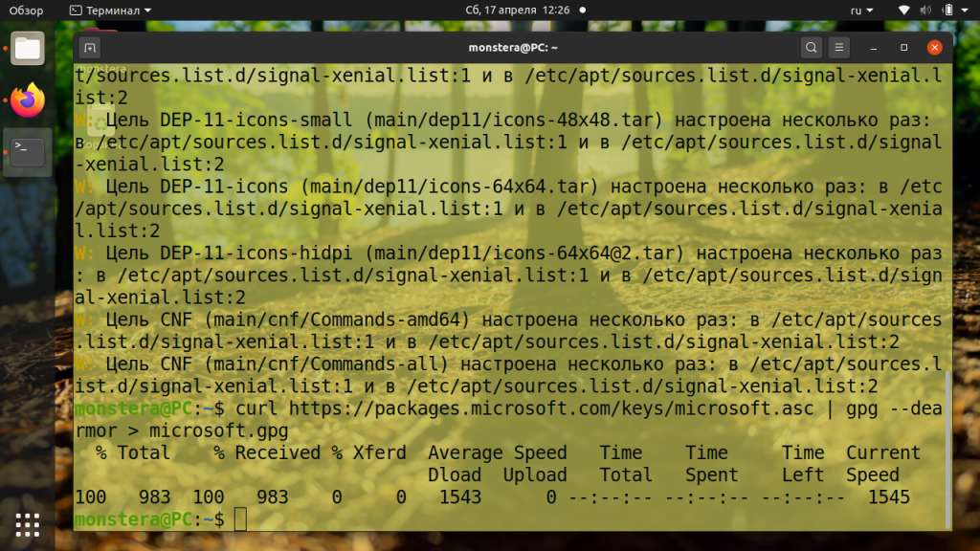Click Обзор in the top bar
This screenshot has width=980, height=551.
pyautogui.click(x=26, y=9)
